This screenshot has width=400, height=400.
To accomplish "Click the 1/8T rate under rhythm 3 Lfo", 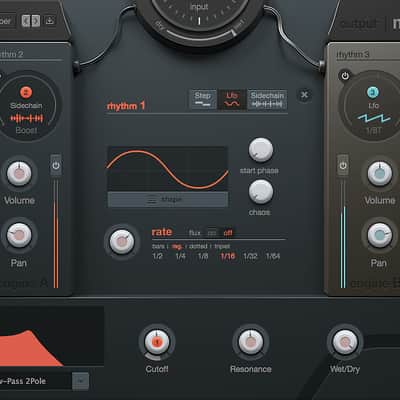I will click(x=374, y=131).
